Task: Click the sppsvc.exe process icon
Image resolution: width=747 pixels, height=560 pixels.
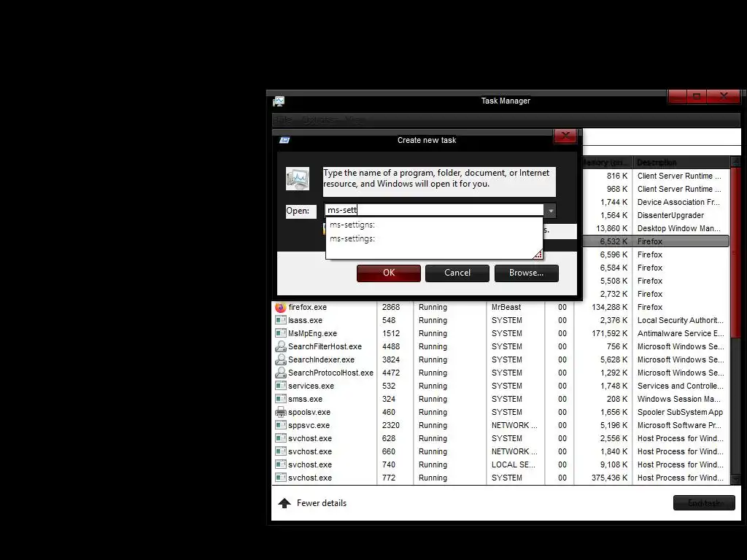Action: point(281,425)
